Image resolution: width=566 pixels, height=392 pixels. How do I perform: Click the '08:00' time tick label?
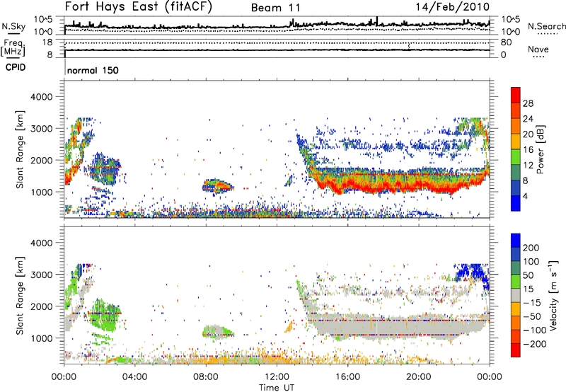click(x=206, y=377)
